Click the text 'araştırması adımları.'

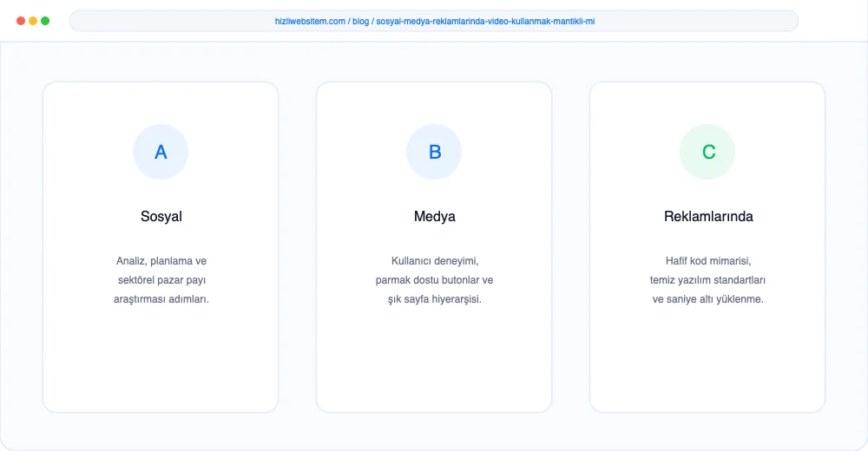161,299
